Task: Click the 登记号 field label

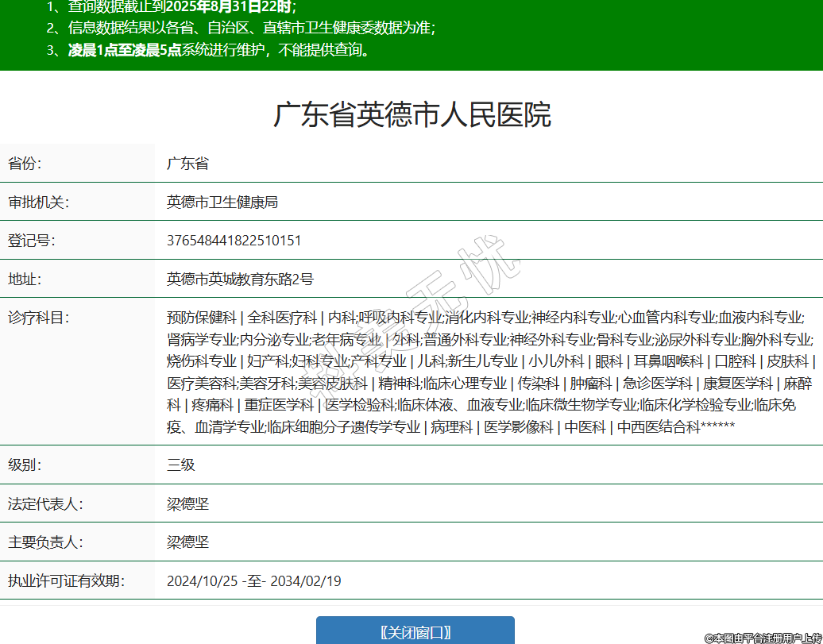Action: [31, 241]
